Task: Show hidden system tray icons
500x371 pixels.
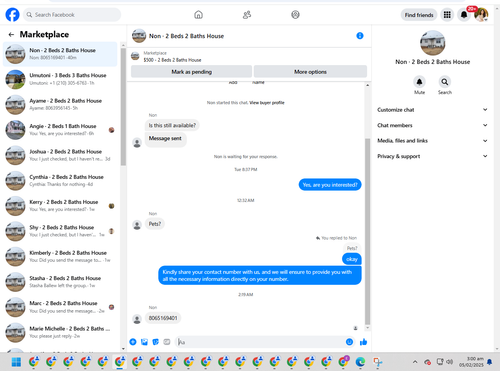Action: (x=415, y=362)
